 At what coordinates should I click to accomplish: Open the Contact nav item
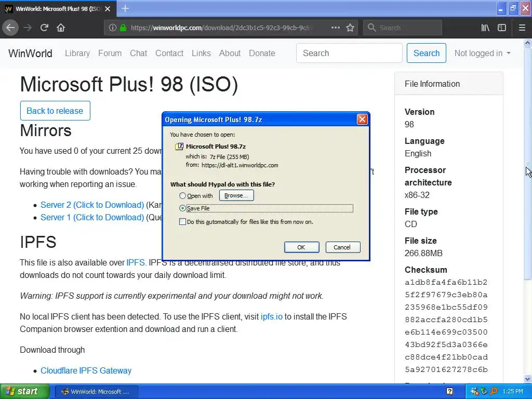pyautogui.click(x=169, y=54)
